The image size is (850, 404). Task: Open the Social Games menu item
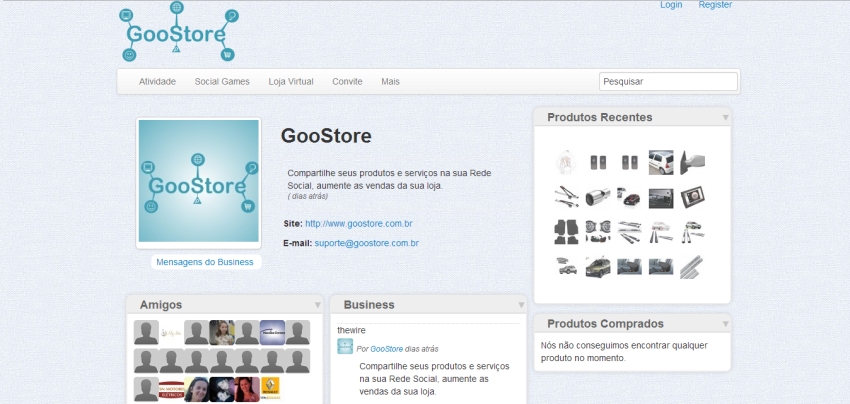point(222,82)
